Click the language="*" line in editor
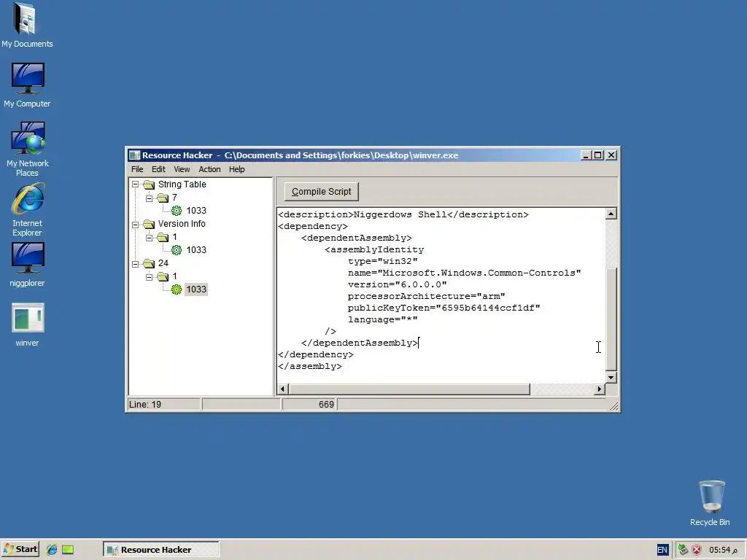Viewport: 747px width, 560px height. coord(382,319)
